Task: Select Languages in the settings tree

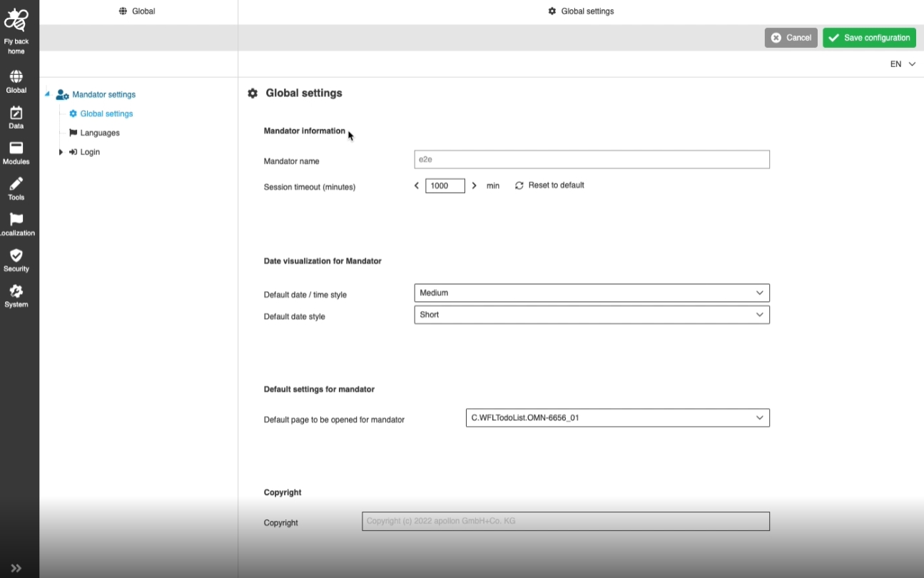Action: [99, 133]
